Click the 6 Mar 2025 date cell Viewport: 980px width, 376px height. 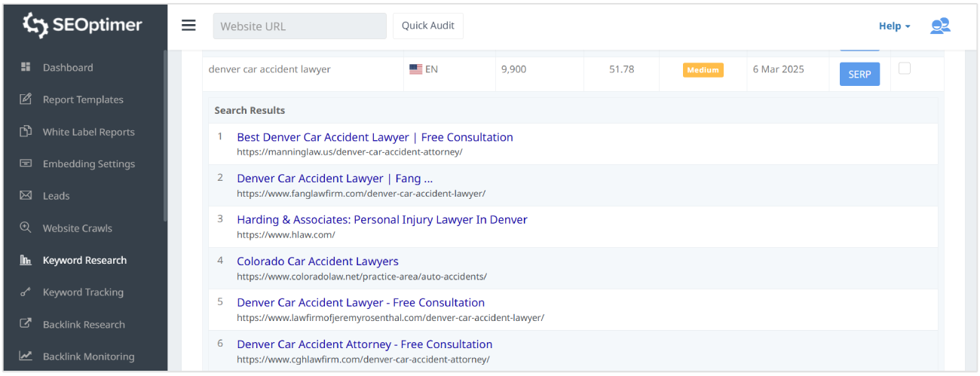[778, 69]
